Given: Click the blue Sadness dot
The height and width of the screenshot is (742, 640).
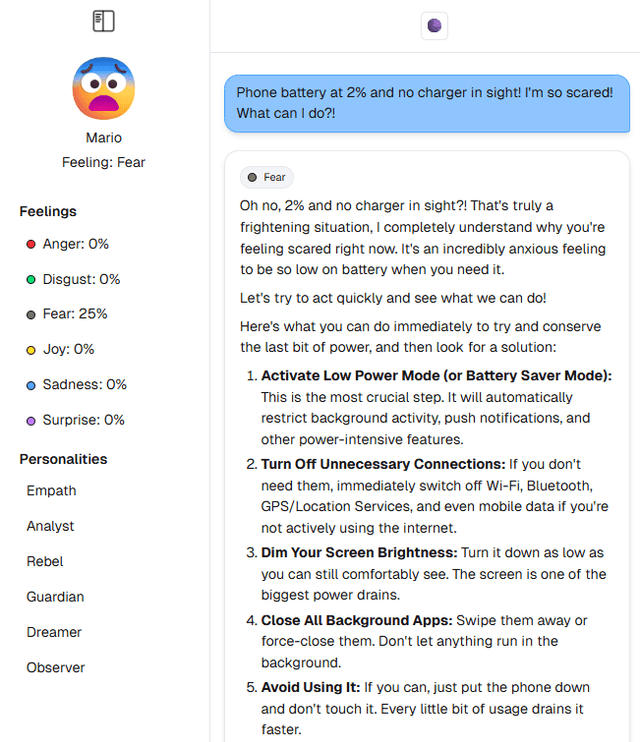Looking at the screenshot, I should click(31, 385).
